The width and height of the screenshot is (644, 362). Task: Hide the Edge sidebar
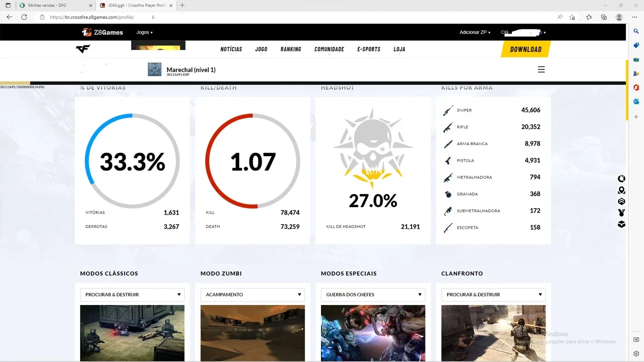(x=636, y=339)
